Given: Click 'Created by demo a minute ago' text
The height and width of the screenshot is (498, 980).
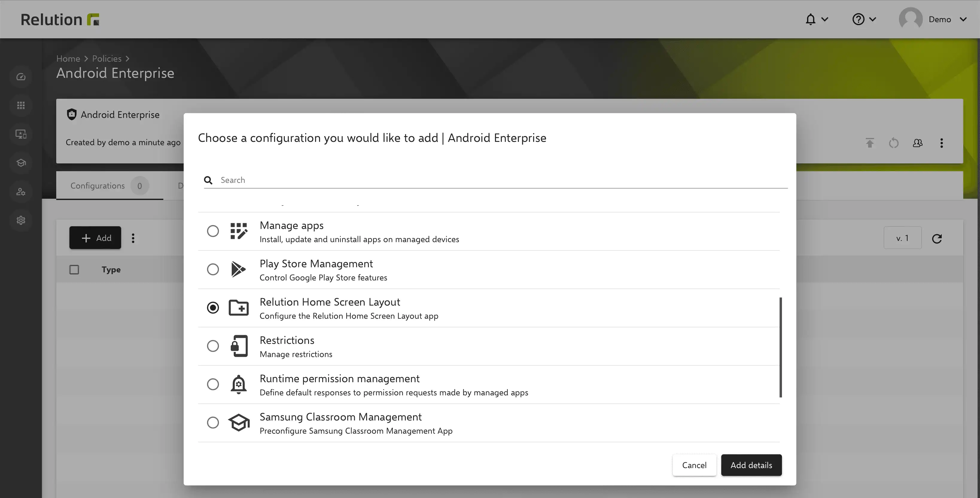Looking at the screenshot, I should pos(123,142).
